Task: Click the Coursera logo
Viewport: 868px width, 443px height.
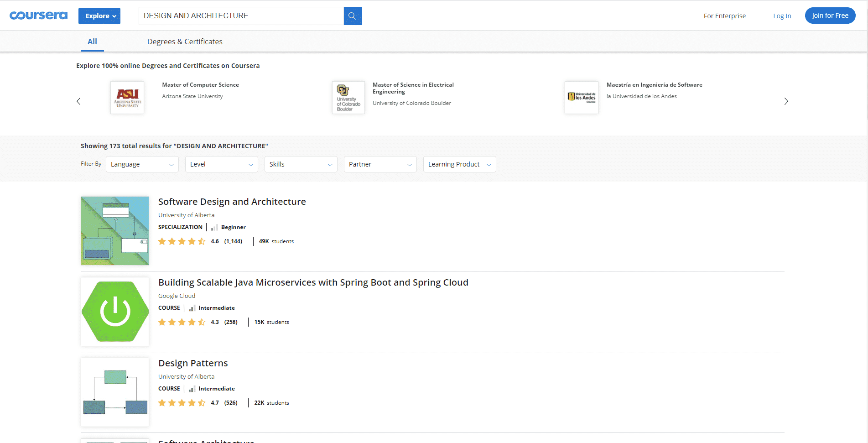Action: click(x=38, y=16)
